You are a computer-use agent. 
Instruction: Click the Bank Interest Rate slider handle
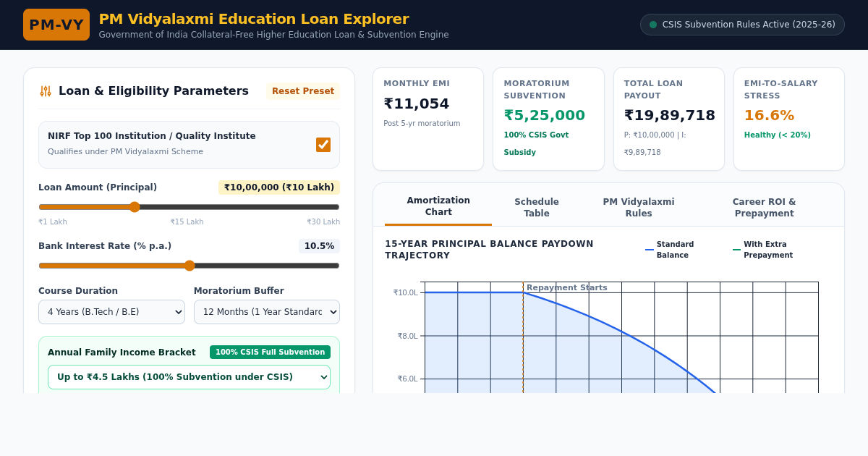point(190,266)
